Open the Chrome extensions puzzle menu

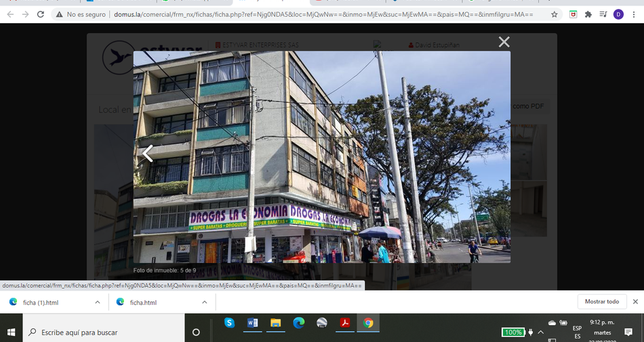[588, 14]
